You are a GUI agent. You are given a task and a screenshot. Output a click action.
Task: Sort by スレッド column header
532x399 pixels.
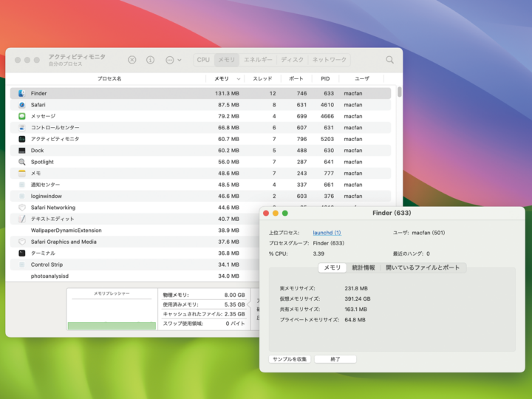click(262, 79)
